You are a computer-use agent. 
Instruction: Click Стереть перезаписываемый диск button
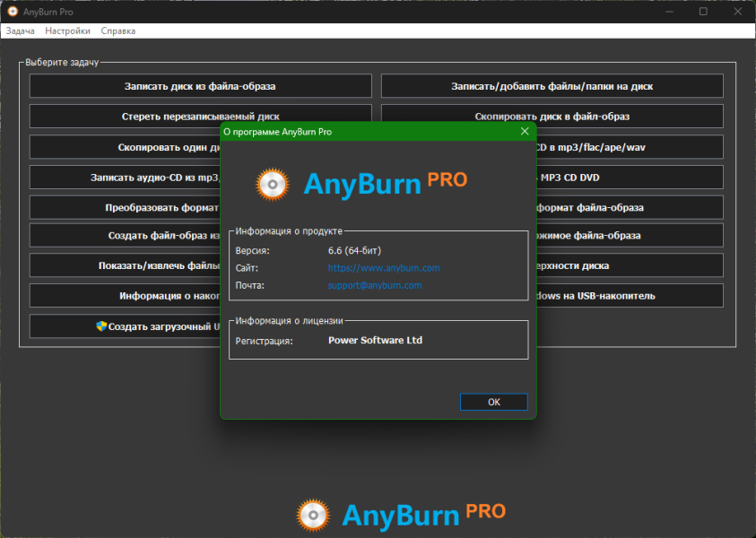(200, 117)
